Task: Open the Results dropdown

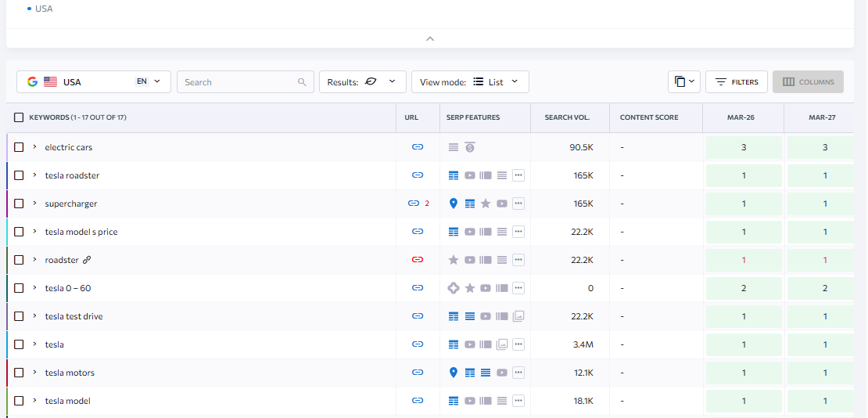Action: point(363,81)
